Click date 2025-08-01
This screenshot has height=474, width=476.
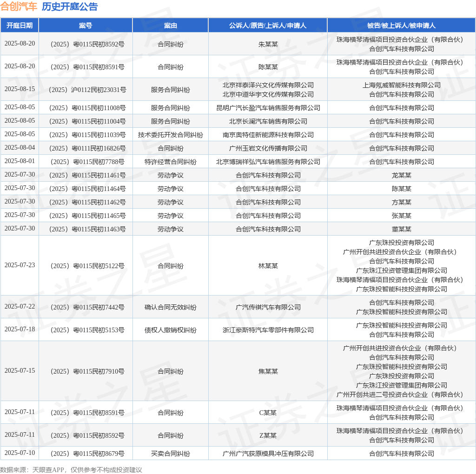(20, 161)
